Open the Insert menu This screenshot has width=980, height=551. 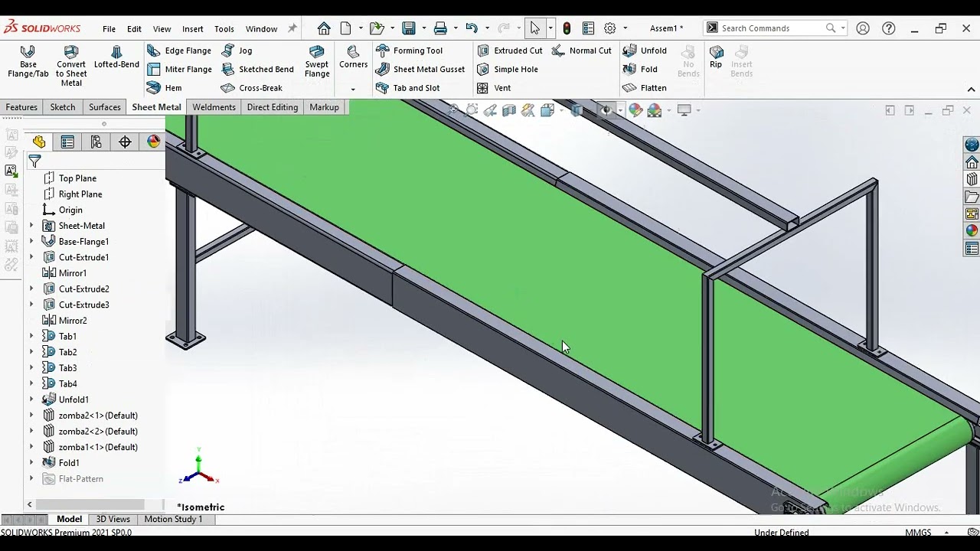tap(193, 29)
